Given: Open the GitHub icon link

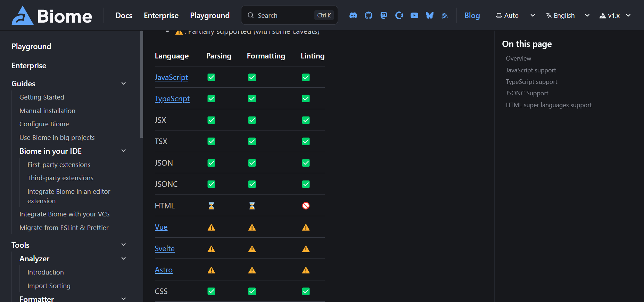Looking at the screenshot, I should [x=369, y=15].
